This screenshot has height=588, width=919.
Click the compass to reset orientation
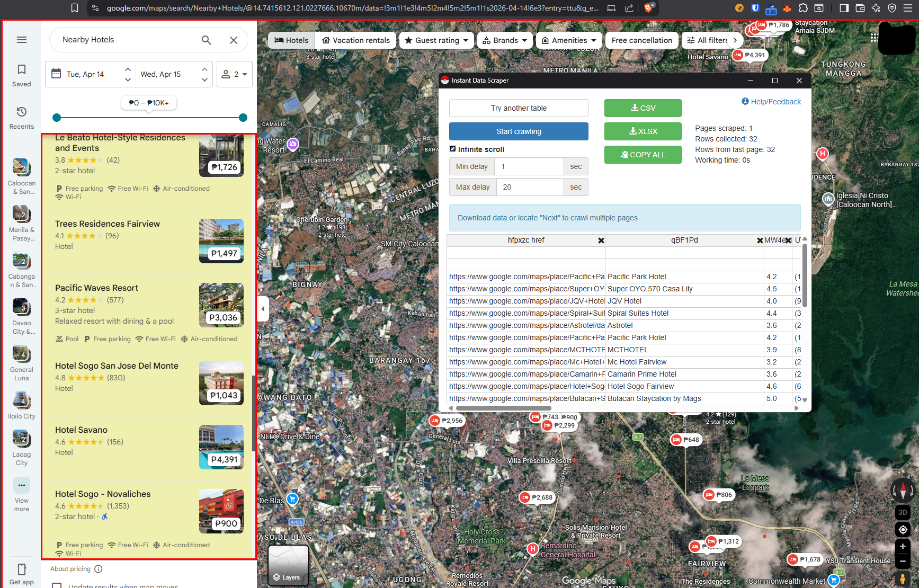coord(903,490)
